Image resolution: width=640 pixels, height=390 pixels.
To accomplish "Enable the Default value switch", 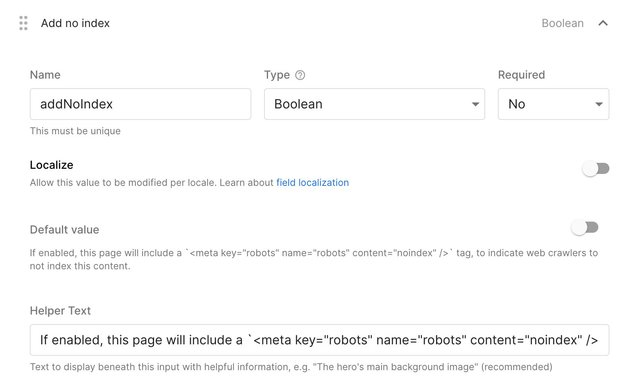I will pos(585,227).
